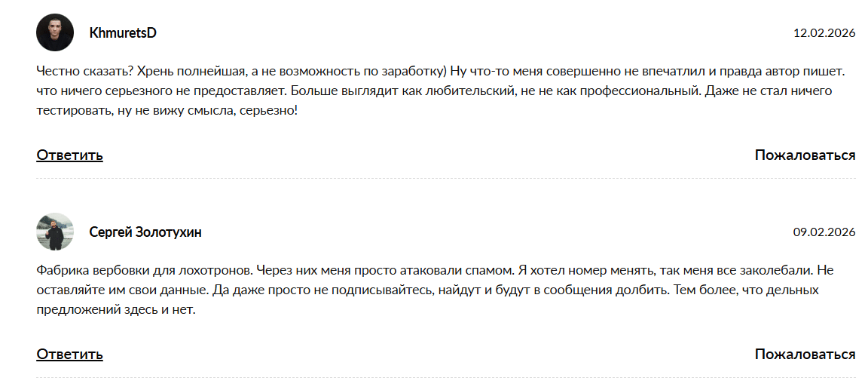This screenshot has height=390, width=868.
Task: Open the KhmuretsD username profile
Action: click(x=123, y=33)
